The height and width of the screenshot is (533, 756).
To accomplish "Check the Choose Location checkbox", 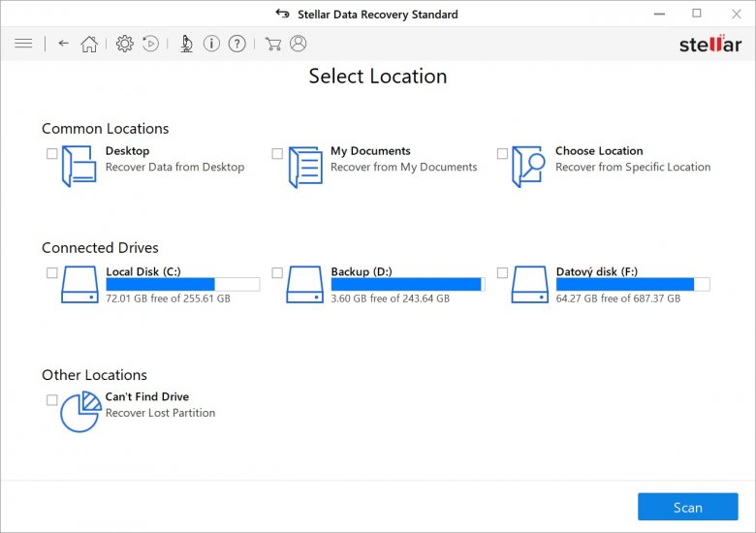I will coord(502,154).
